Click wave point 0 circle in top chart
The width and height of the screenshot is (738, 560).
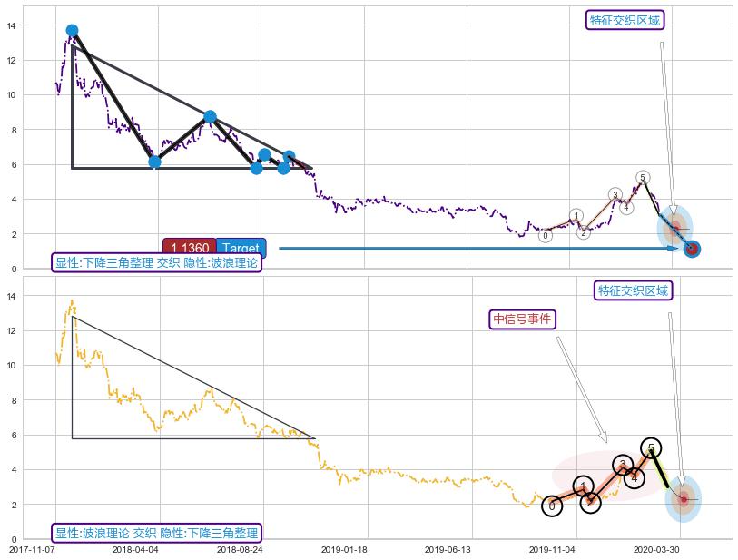[545, 236]
